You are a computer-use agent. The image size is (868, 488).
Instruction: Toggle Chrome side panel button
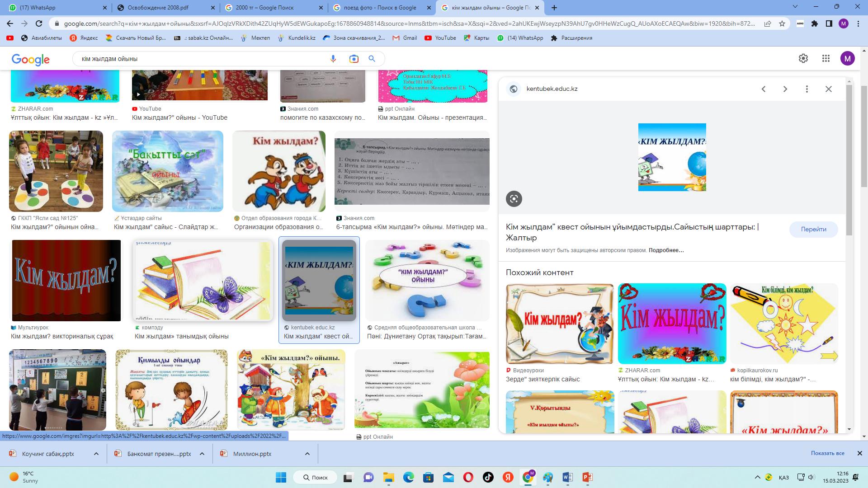829,23
